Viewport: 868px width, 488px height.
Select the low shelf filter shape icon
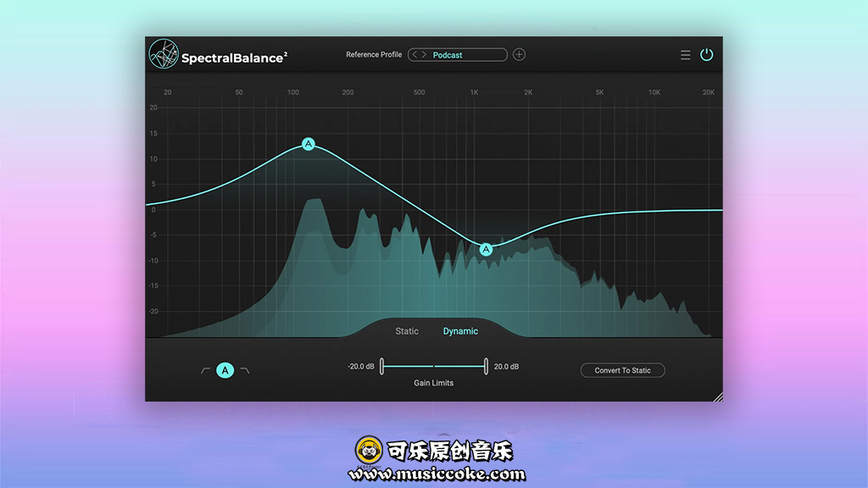coord(205,370)
